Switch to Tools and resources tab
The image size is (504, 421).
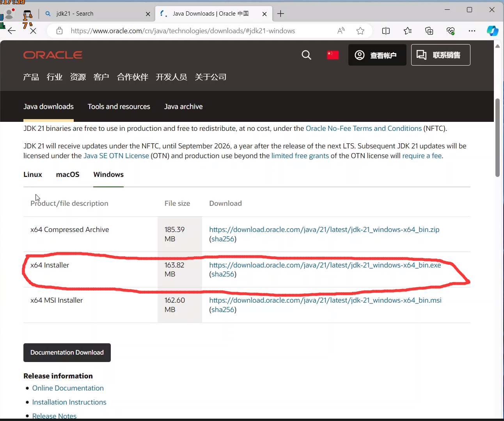click(119, 107)
